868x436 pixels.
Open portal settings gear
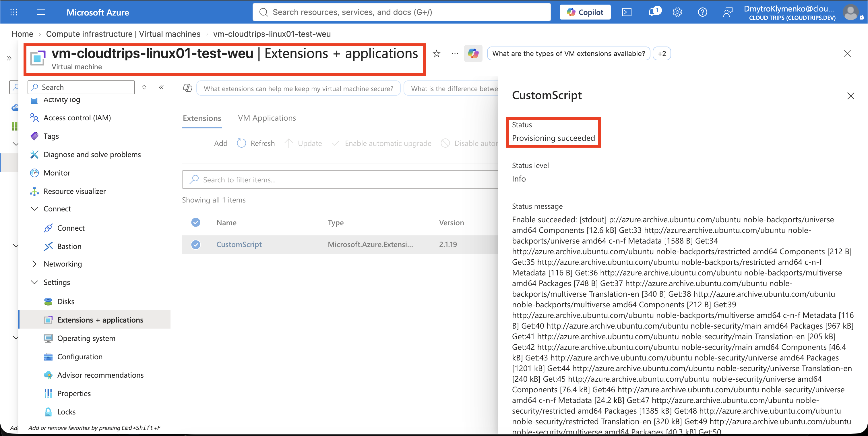pos(677,12)
